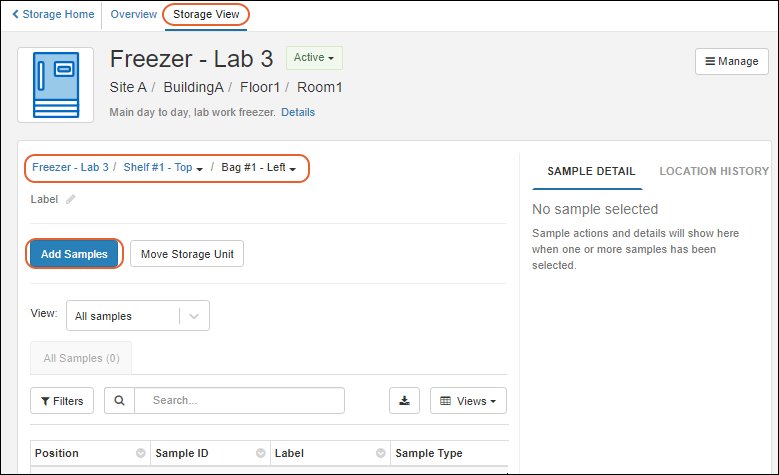The width and height of the screenshot is (779, 475).
Task: Open the Shelf #1 - Top dropdown
Action: pyautogui.click(x=164, y=168)
